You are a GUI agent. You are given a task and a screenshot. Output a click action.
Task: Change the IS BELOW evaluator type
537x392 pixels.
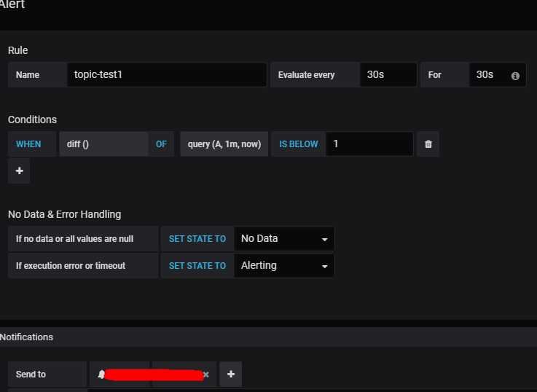[299, 144]
